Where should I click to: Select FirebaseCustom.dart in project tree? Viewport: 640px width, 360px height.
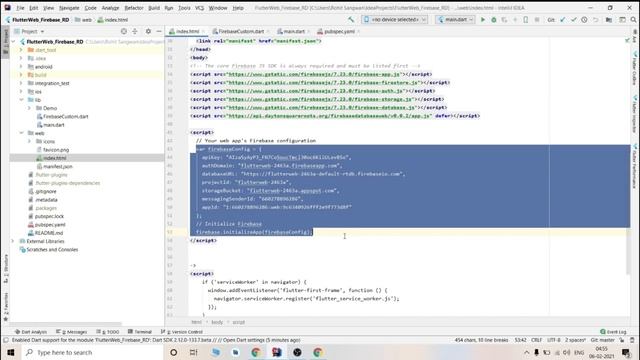tap(65, 116)
